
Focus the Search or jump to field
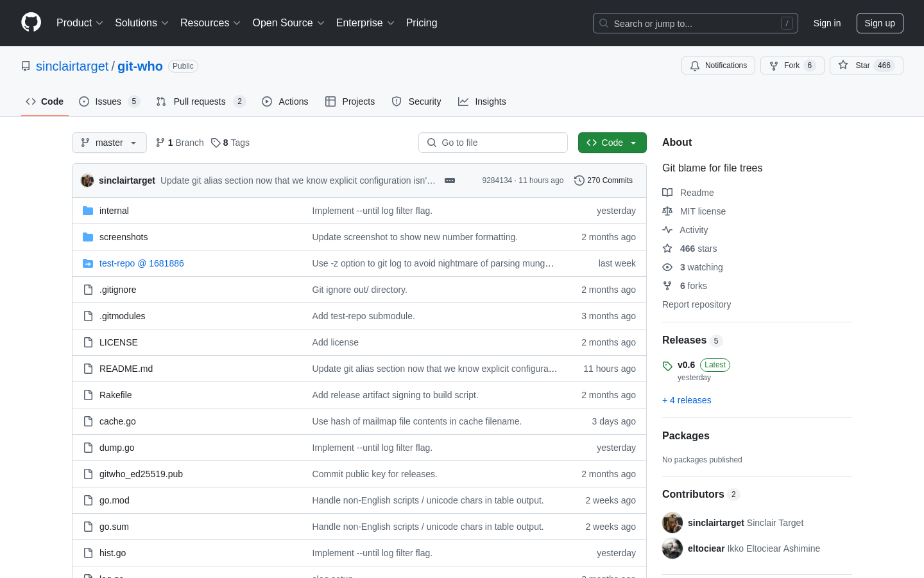point(696,23)
